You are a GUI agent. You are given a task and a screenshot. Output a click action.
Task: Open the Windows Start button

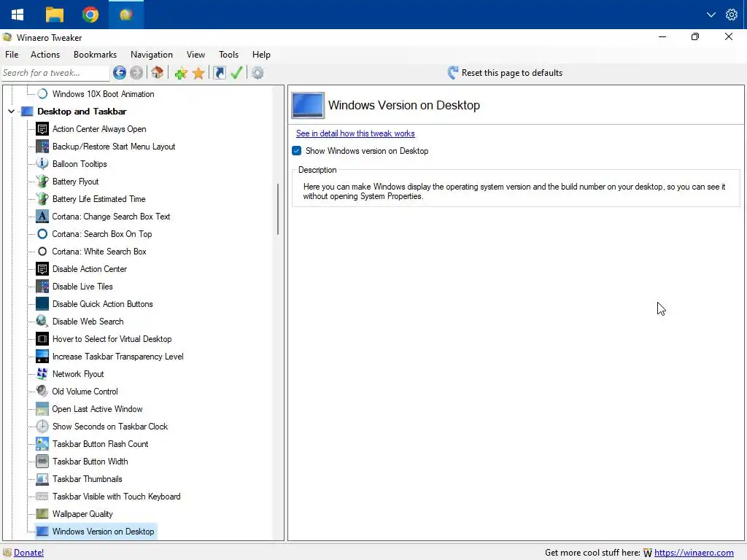[x=18, y=15]
